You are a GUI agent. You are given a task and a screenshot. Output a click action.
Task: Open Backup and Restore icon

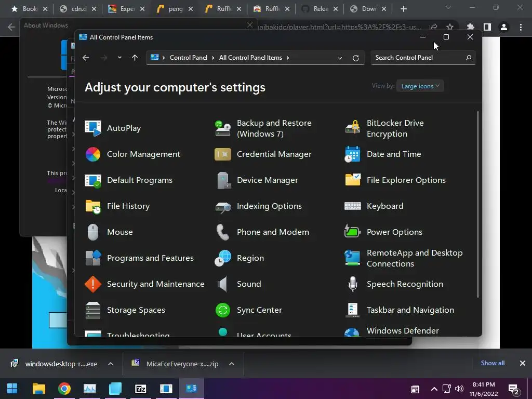click(x=222, y=128)
